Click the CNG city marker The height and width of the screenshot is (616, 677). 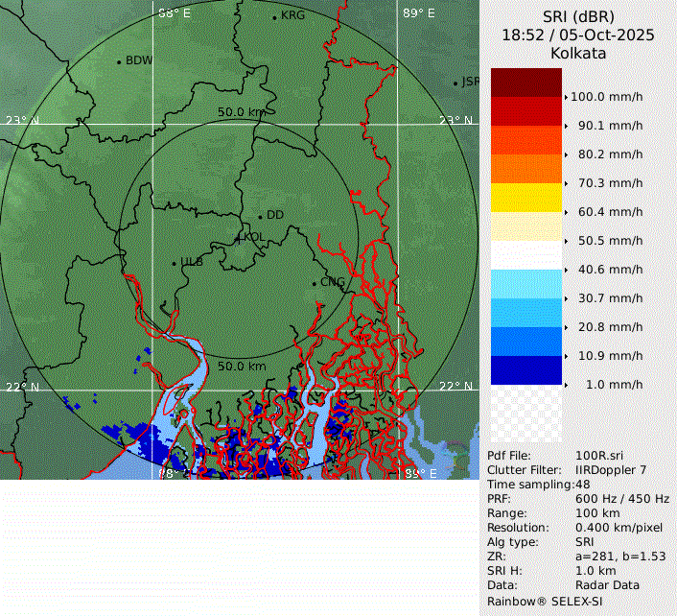(x=314, y=283)
